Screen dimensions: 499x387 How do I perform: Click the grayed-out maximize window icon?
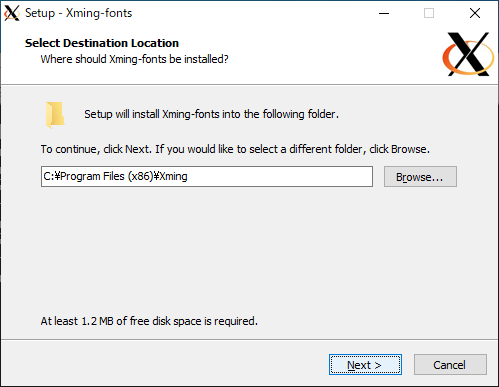429,13
